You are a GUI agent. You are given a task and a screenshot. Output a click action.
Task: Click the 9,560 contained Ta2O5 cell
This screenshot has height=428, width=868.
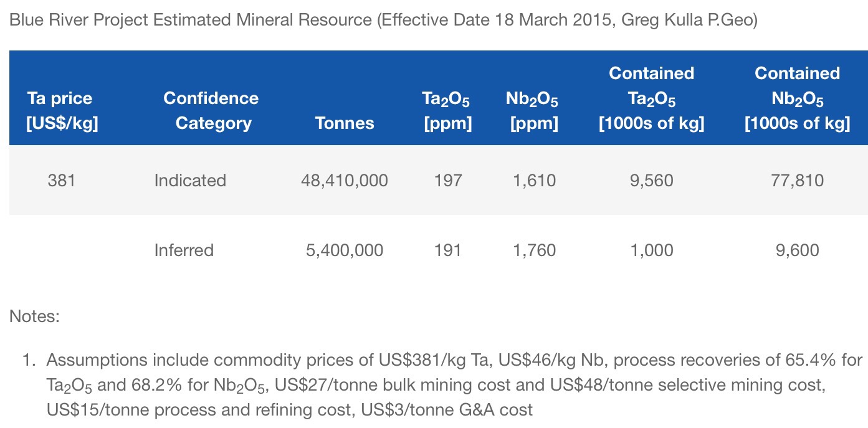(651, 181)
